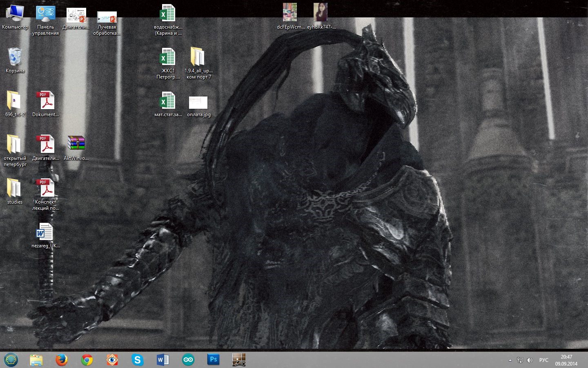Select the studies folder
This screenshot has width=588, height=368.
coord(15,192)
